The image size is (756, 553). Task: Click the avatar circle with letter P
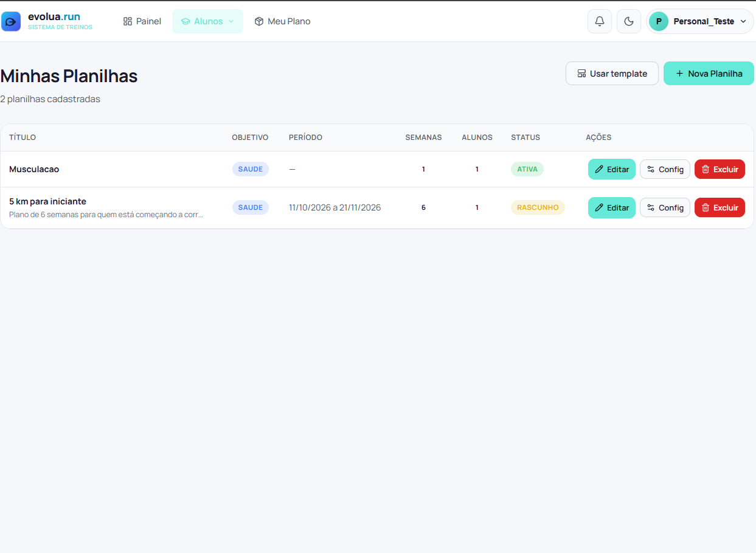click(659, 21)
